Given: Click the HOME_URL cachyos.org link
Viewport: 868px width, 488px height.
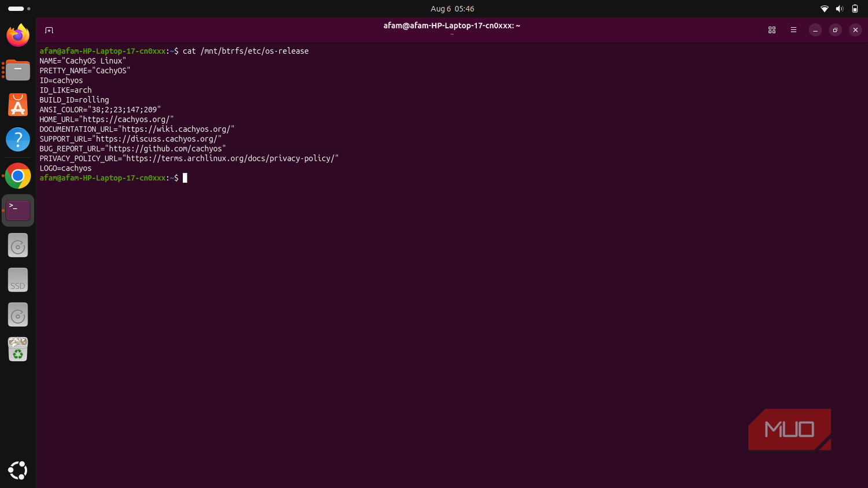Looking at the screenshot, I should (x=126, y=120).
